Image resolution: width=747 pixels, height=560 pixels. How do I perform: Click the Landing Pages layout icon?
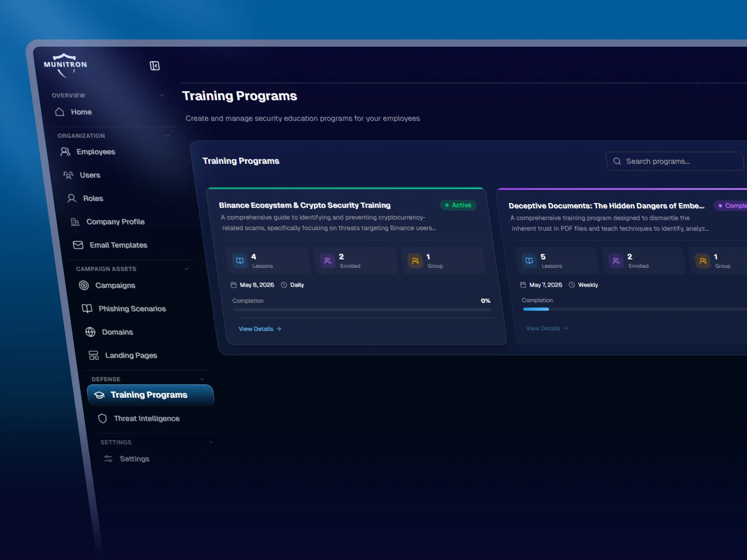point(94,355)
